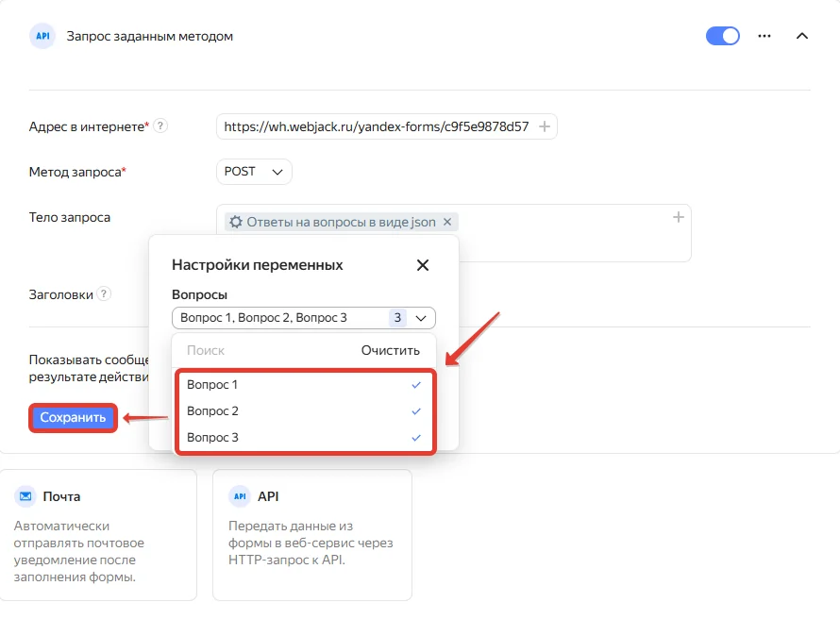Remove the Ответы на вопросы в виде json chip

[447, 222]
